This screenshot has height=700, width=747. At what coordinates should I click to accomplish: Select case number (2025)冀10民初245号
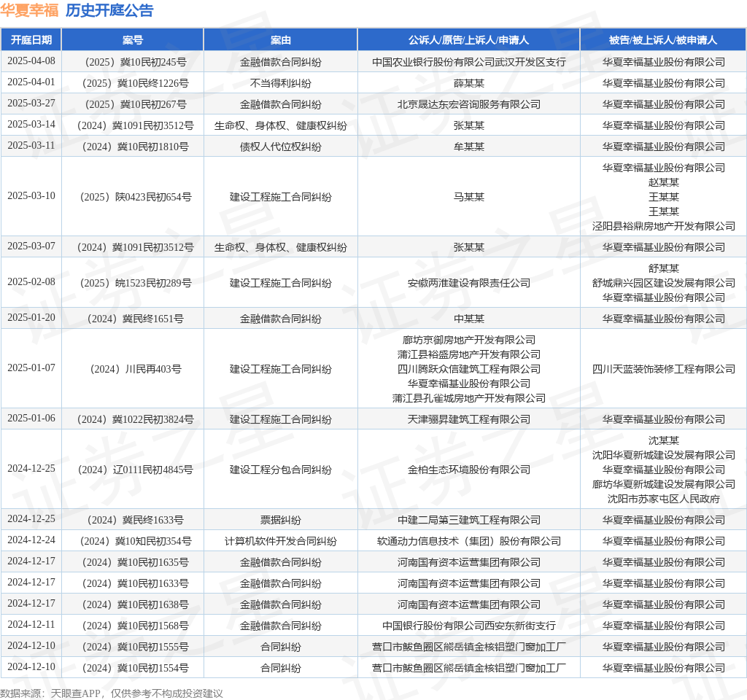pos(133,62)
